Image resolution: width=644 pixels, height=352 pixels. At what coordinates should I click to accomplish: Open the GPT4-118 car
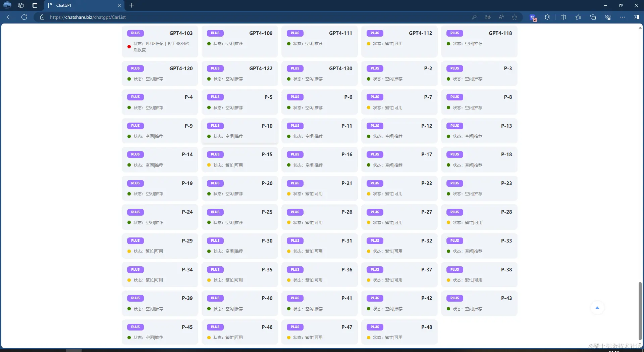[479, 41]
